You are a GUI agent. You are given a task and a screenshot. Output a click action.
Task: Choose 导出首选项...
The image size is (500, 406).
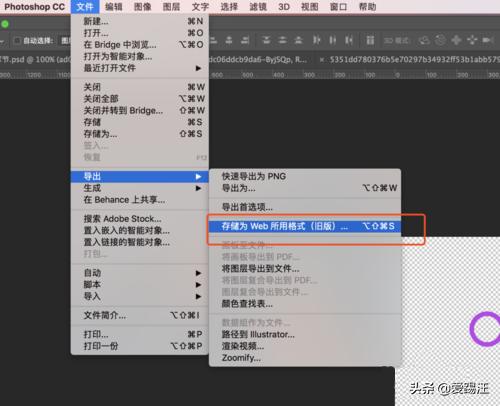coord(305,207)
